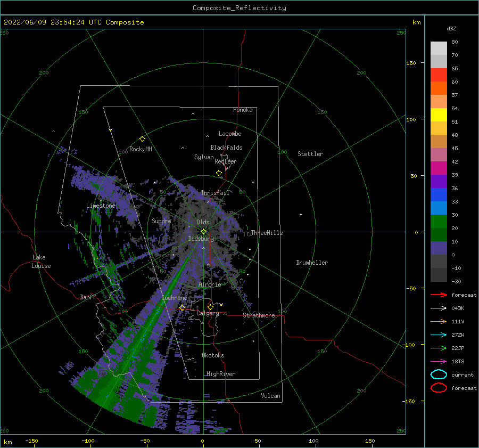This screenshot has height=448, width=479.
Task: Click the yellow diamond marker near RockyMH
Action: click(142, 139)
